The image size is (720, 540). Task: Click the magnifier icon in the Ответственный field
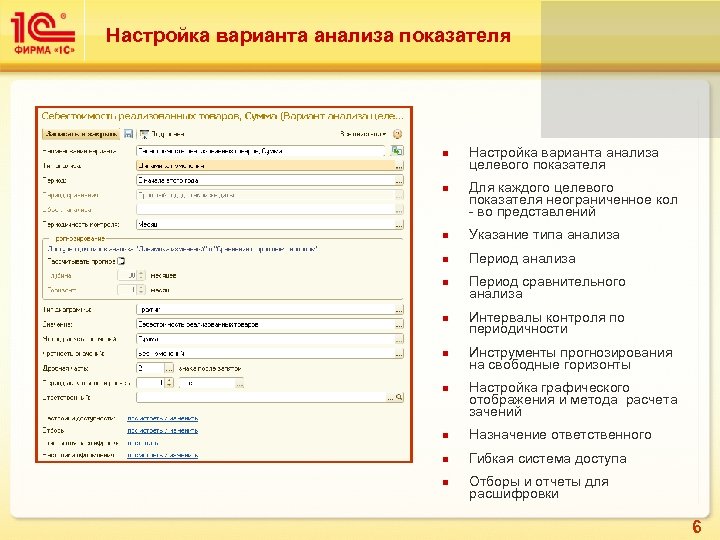coord(399,397)
